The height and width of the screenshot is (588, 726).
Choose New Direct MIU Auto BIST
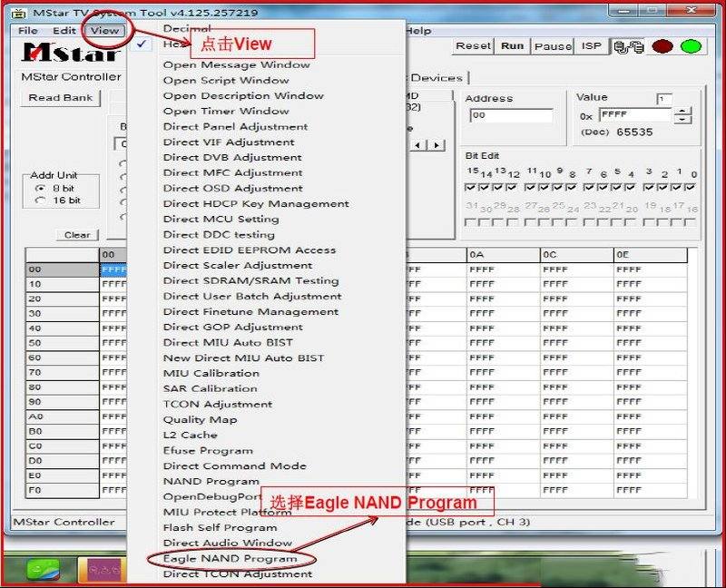(x=243, y=358)
